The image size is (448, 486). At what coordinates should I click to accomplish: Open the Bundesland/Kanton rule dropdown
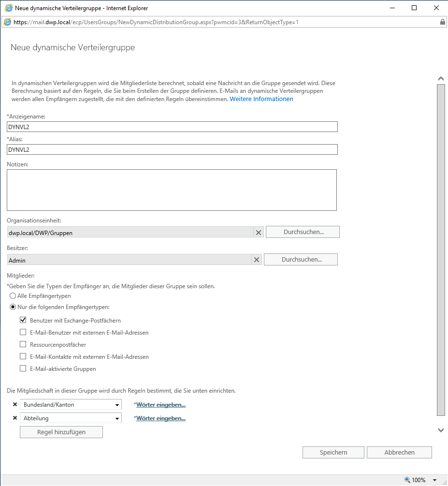pyautogui.click(x=117, y=405)
